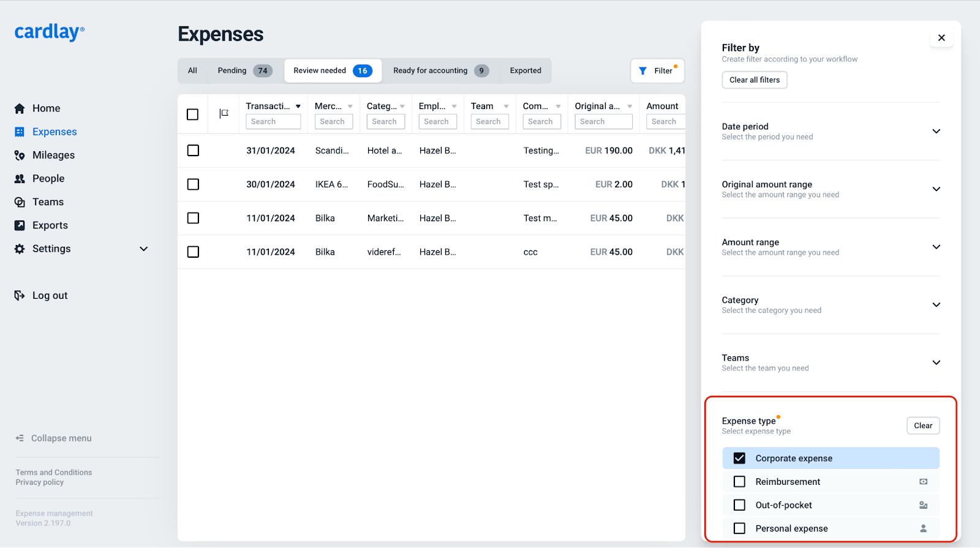Click Collapse menu text
This screenshot has height=548, width=980.
coord(61,438)
